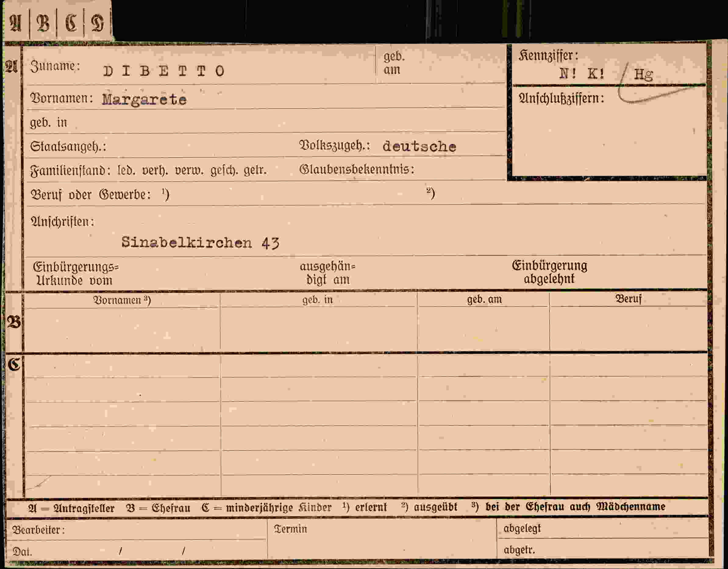Click the 'getr.' marital status option

pos(255,171)
